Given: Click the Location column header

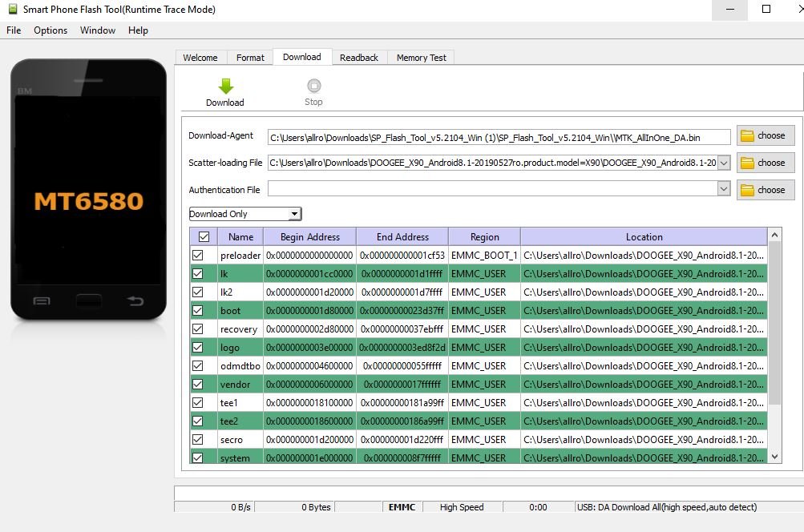Looking at the screenshot, I should 644,237.
